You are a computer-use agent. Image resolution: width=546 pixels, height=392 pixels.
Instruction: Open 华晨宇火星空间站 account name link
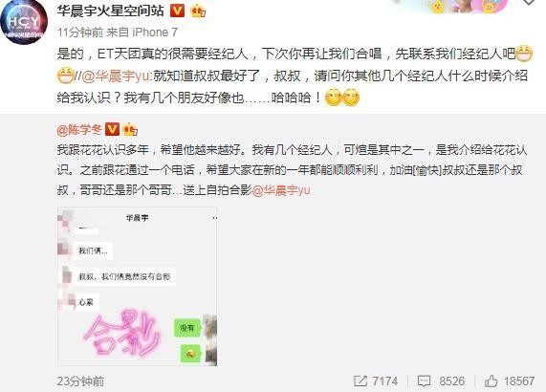(x=110, y=11)
